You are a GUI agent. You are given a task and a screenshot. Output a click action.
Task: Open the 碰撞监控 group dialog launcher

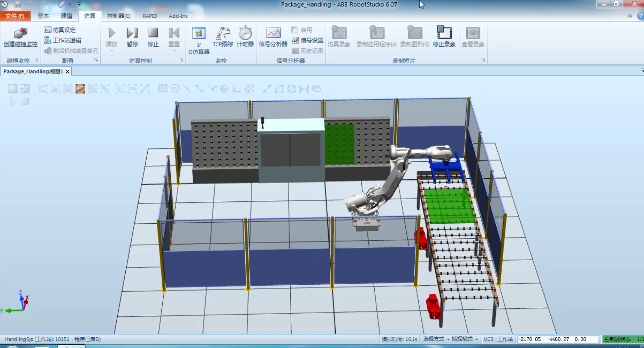(x=37, y=60)
